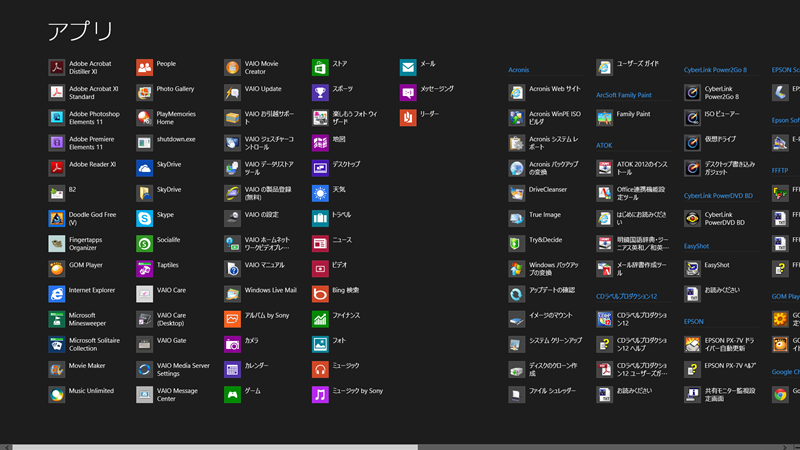Open Doodle God Free app icon
This screenshot has height=450, width=800.
click(x=57, y=218)
